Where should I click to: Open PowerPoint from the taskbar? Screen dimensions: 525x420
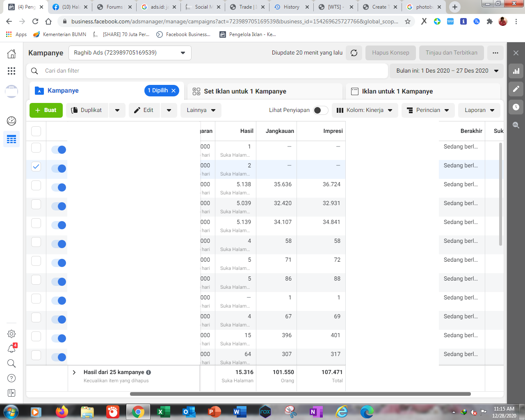215,411
